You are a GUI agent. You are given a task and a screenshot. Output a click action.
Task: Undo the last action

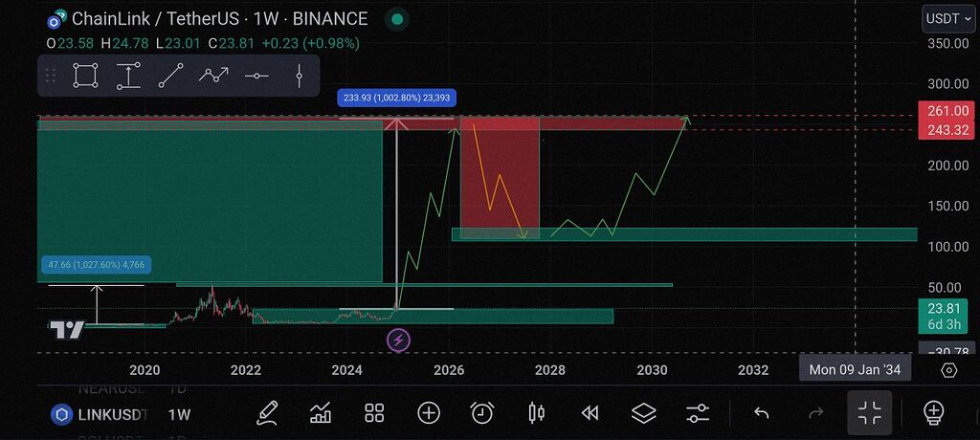[761, 412]
